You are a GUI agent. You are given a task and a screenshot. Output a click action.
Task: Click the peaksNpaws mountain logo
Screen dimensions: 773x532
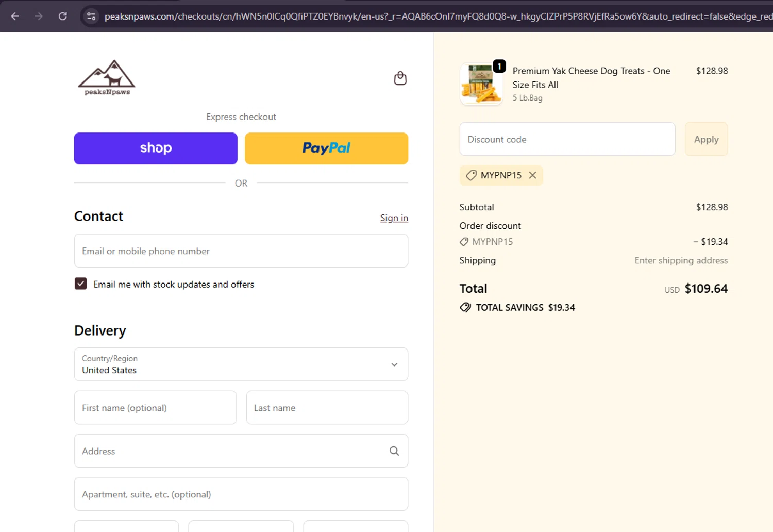[x=107, y=77]
